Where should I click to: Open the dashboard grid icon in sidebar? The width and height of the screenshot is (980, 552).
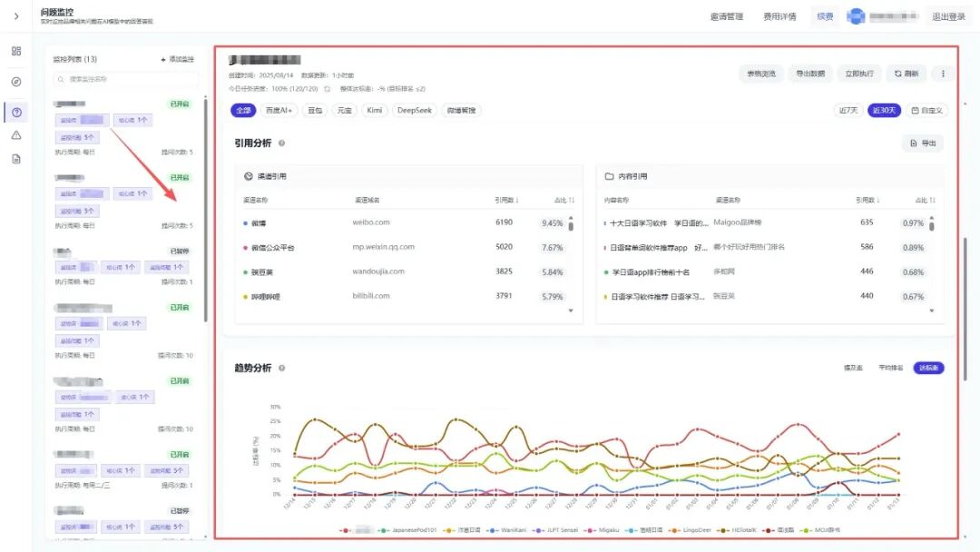tap(16, 51)
